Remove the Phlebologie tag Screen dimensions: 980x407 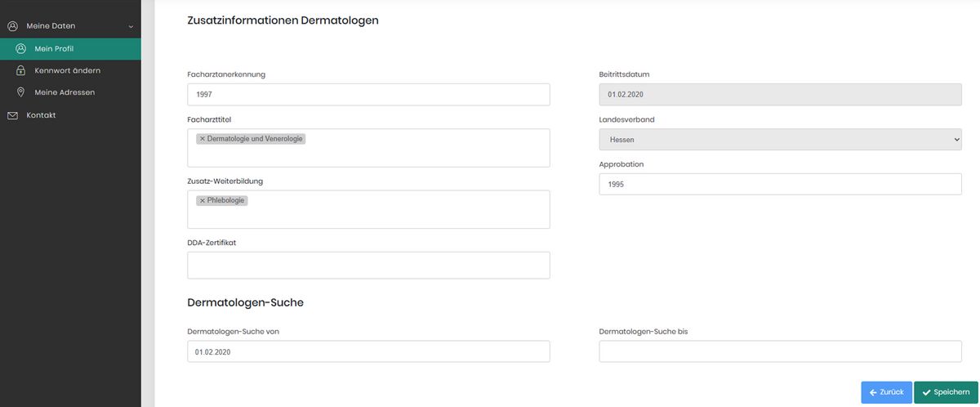(203, 200)
